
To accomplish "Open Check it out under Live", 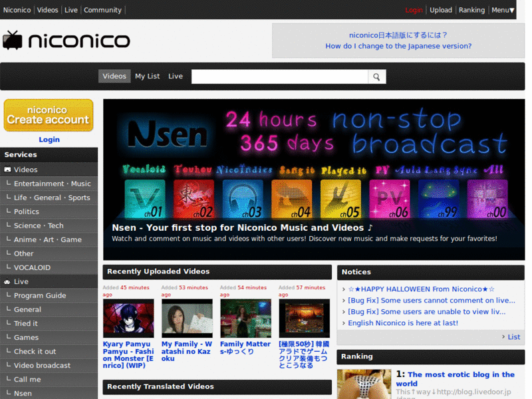I will click(x=35, y=352).
